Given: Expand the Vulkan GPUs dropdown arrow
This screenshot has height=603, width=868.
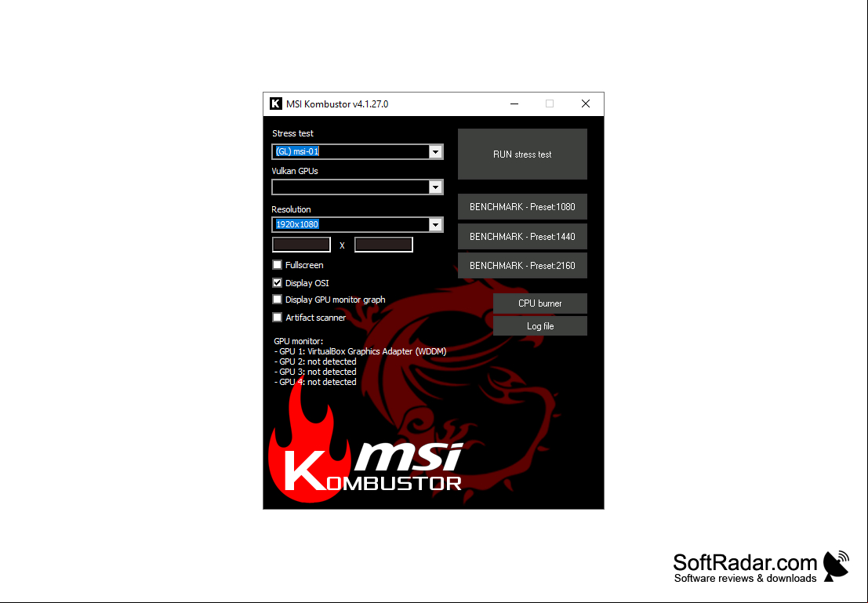Looking at the screenshot, I should pyautogui.click(x=436, y=187).
